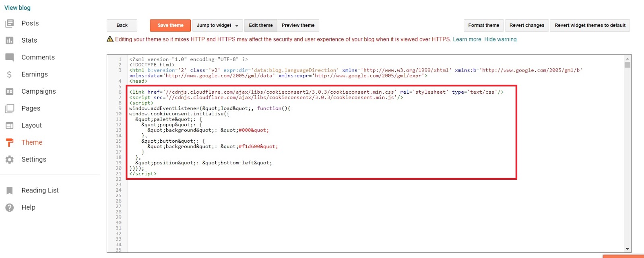
Task: Expand the Jump to widget dropdown
Action: pyautogui.click(x=217, y=25)
